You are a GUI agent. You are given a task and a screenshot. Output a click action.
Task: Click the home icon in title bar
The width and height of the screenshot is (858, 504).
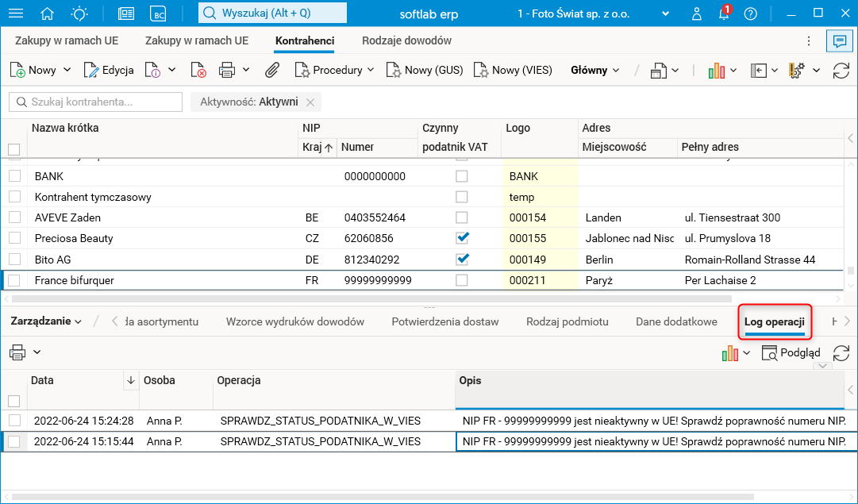[x=48, y=13]
